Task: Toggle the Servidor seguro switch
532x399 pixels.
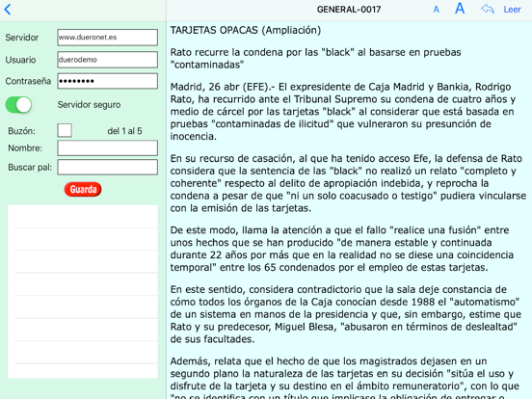Action: [x=18, y=104]
